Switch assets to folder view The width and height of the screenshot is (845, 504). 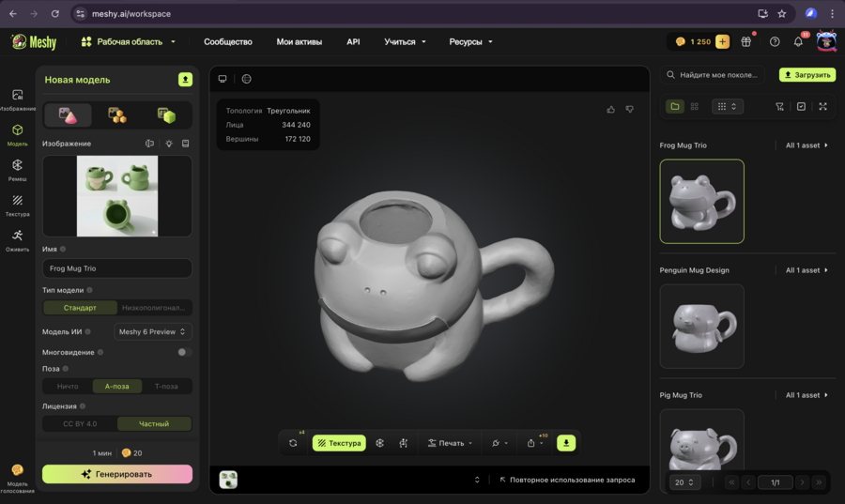click(x=675, y=107)
